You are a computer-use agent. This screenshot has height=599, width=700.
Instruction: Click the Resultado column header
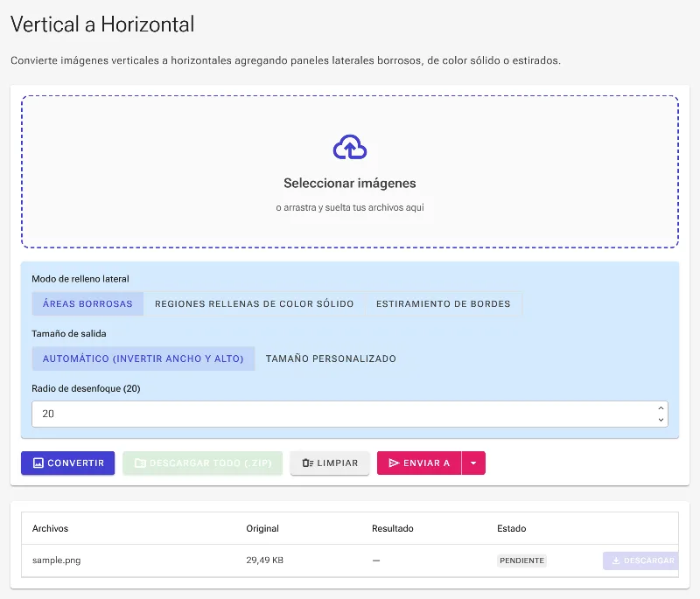[393, 528]
